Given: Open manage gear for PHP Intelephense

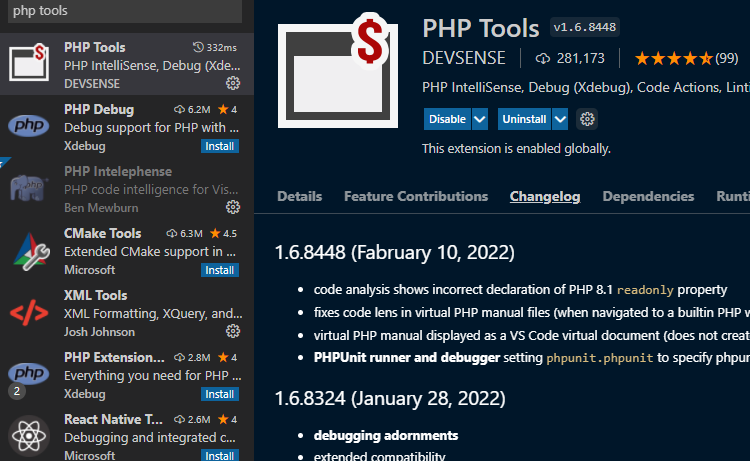Looking at the screenshot, I should click(x=232, y=207).
